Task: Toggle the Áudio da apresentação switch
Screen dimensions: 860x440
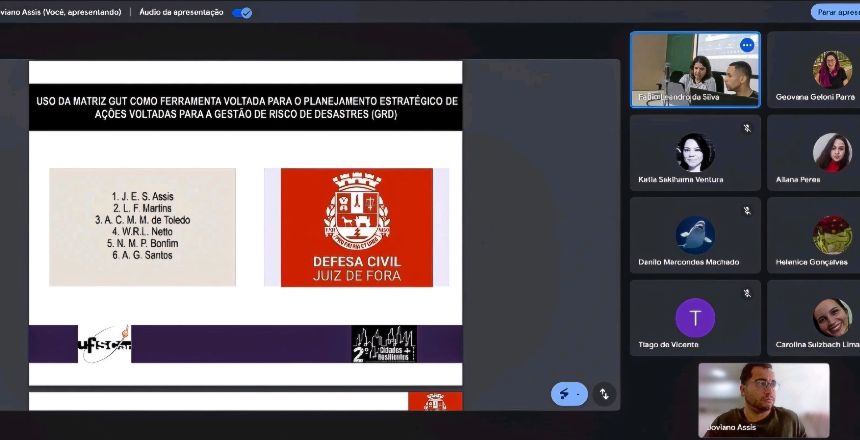Action: pyautogui.click(x=242, y=13)
